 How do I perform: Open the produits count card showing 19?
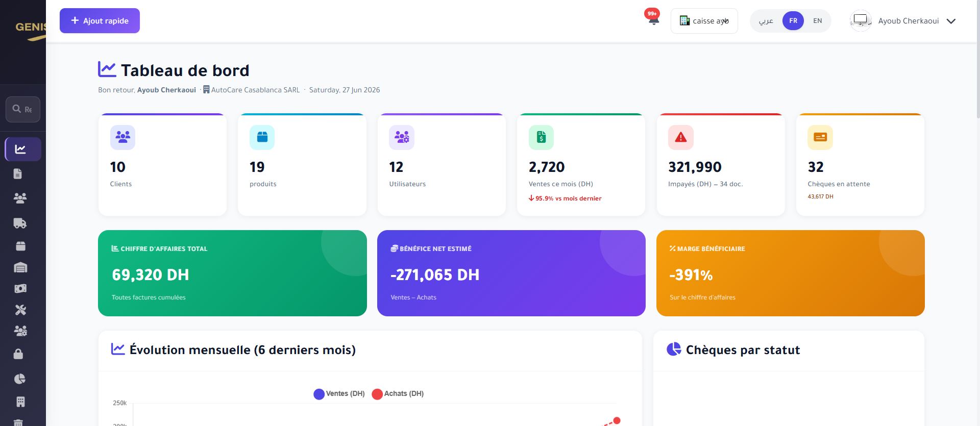[x=302, y=165]
